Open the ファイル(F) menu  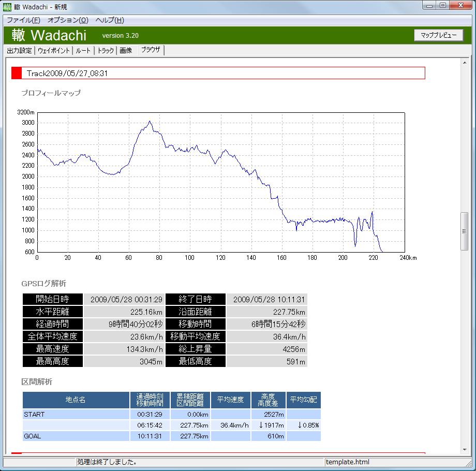point(23,20)
